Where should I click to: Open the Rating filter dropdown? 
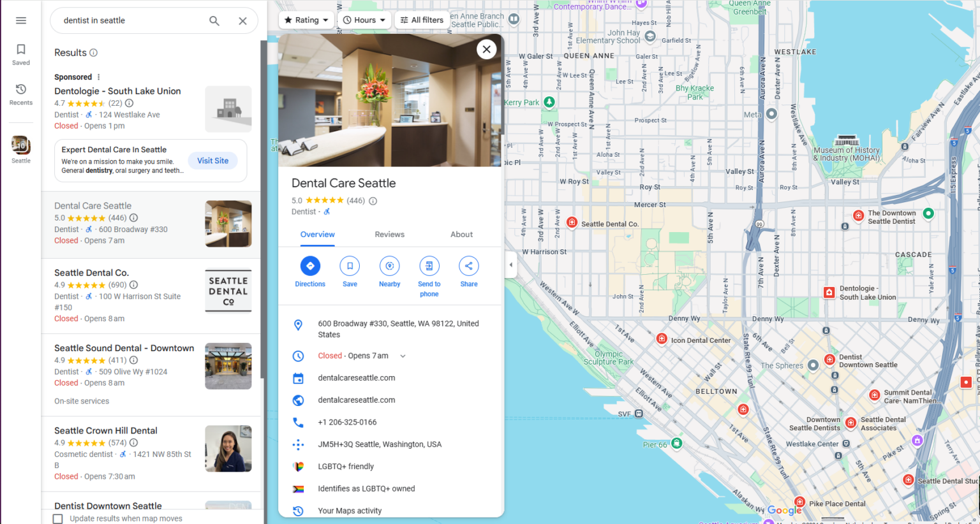pos(306,20)
